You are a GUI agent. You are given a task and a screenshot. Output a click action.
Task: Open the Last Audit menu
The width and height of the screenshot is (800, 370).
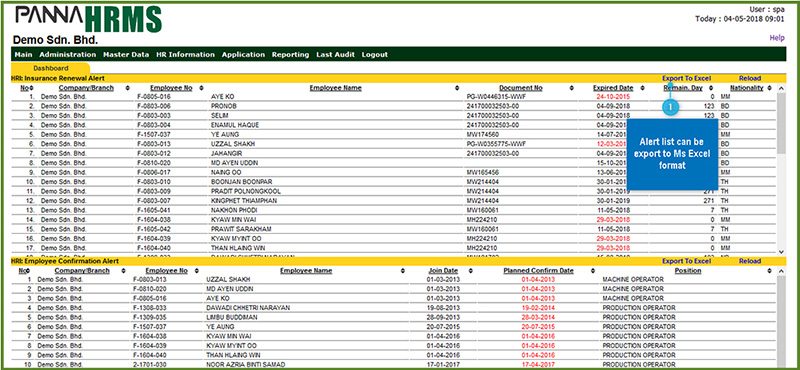[x=335, y=55]
